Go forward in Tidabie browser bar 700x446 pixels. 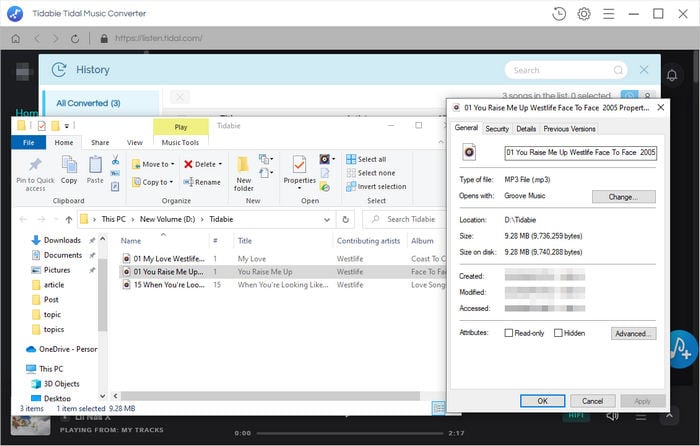coord(55,39)
